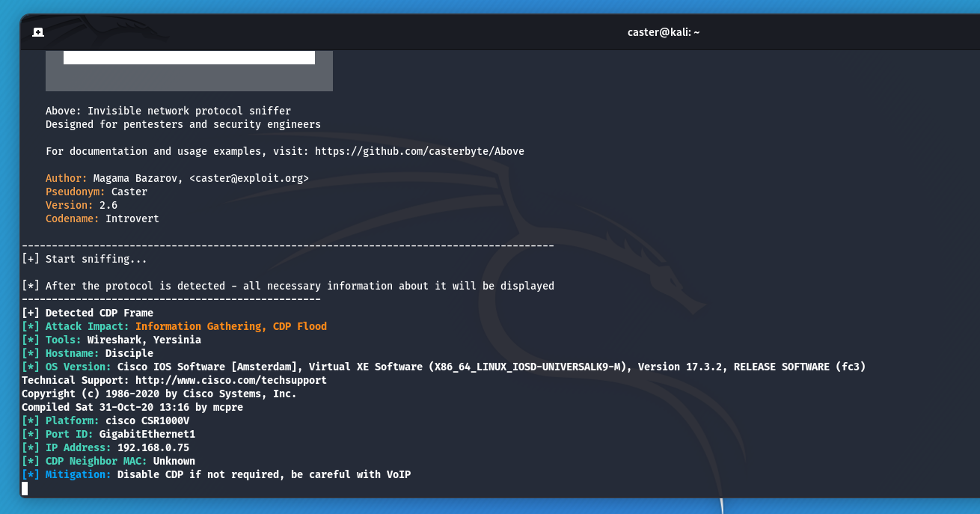Open a new terminal tab with the icon
Image resolution: width=980 pixels, height=514 pixels.
(38, 32)
